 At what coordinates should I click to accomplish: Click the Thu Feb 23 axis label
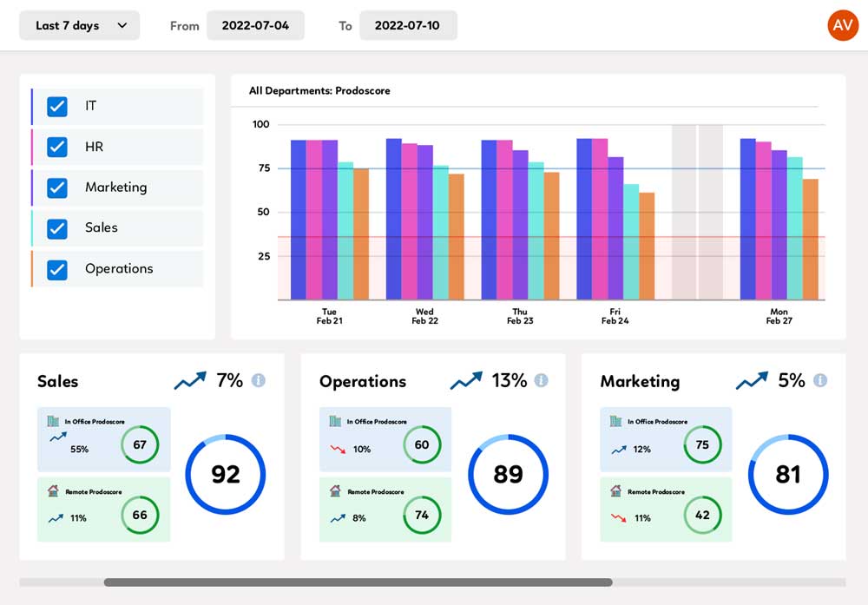point(520,316)
